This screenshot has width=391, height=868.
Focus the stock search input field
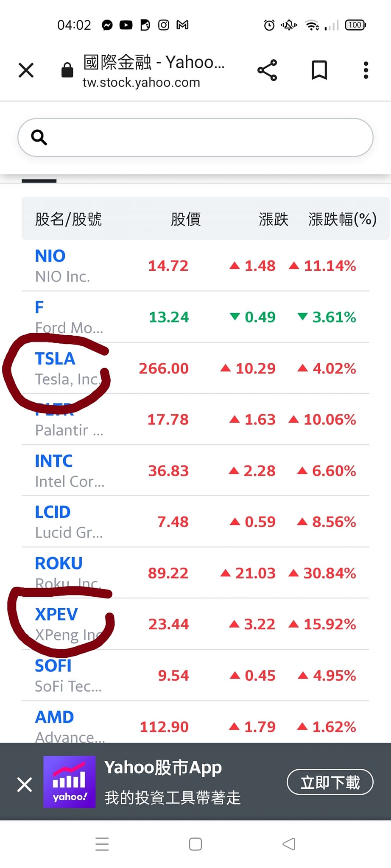coord(204,137)
